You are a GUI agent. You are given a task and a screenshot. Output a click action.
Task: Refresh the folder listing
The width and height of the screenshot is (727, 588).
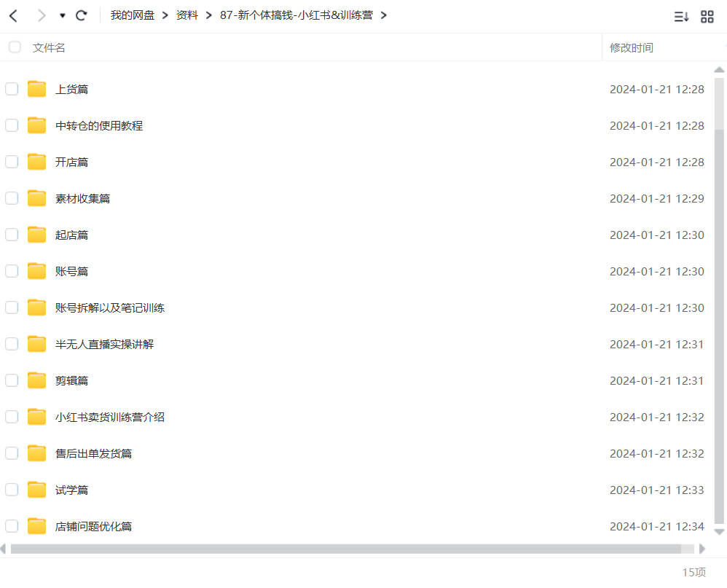pyautogui.click(x=82, y=16)
